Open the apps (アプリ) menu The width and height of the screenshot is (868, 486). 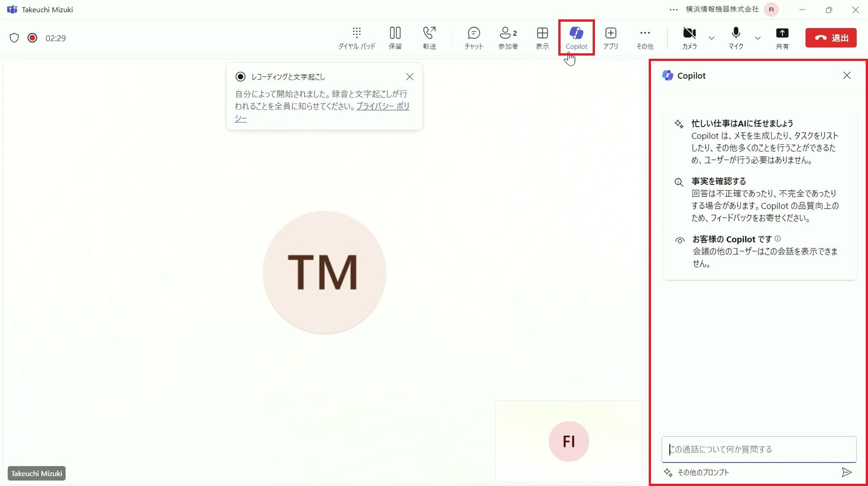611,38
